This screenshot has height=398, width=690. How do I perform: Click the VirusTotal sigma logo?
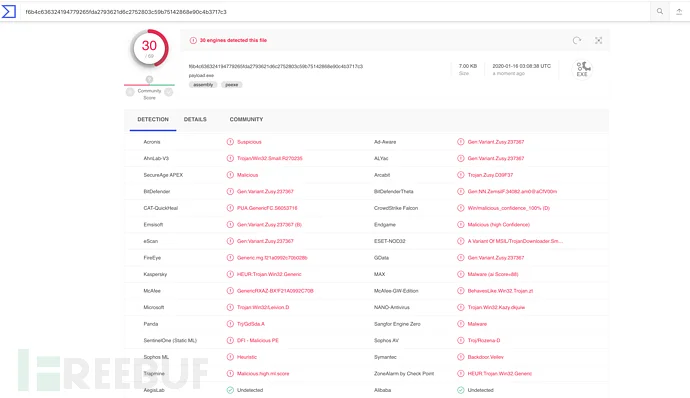tap(9, 11)
